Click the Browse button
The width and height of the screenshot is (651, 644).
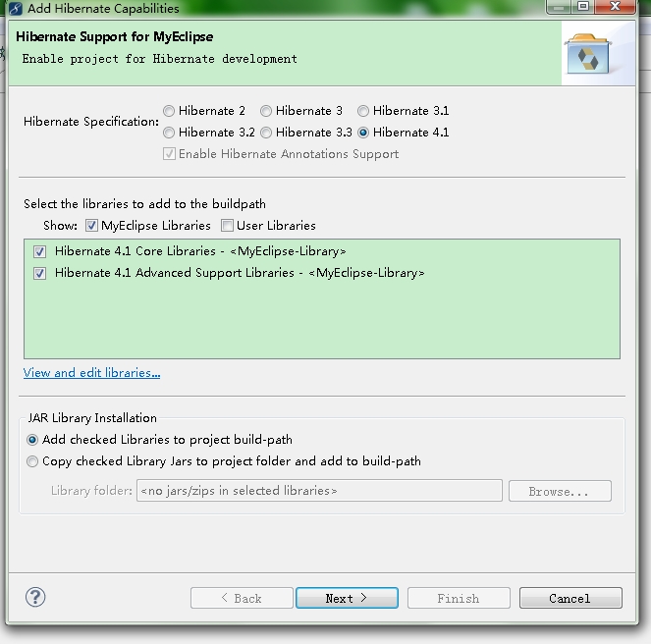560,491
